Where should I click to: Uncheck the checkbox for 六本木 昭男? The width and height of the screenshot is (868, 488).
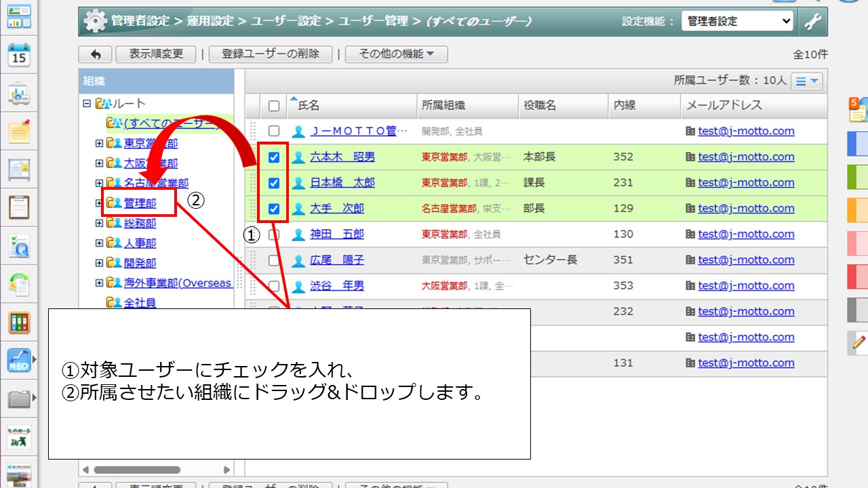tap(274, 157)
